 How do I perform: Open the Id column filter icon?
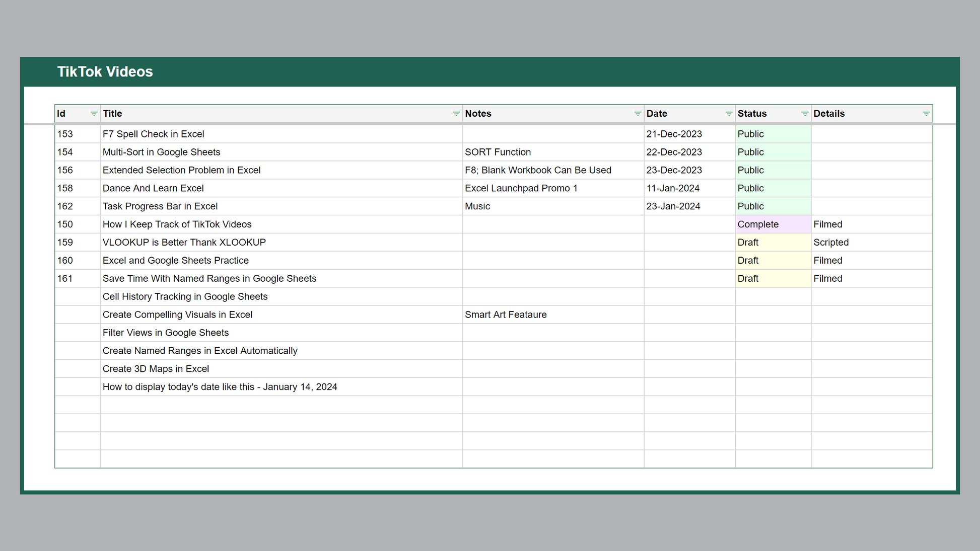click(94, 114)
